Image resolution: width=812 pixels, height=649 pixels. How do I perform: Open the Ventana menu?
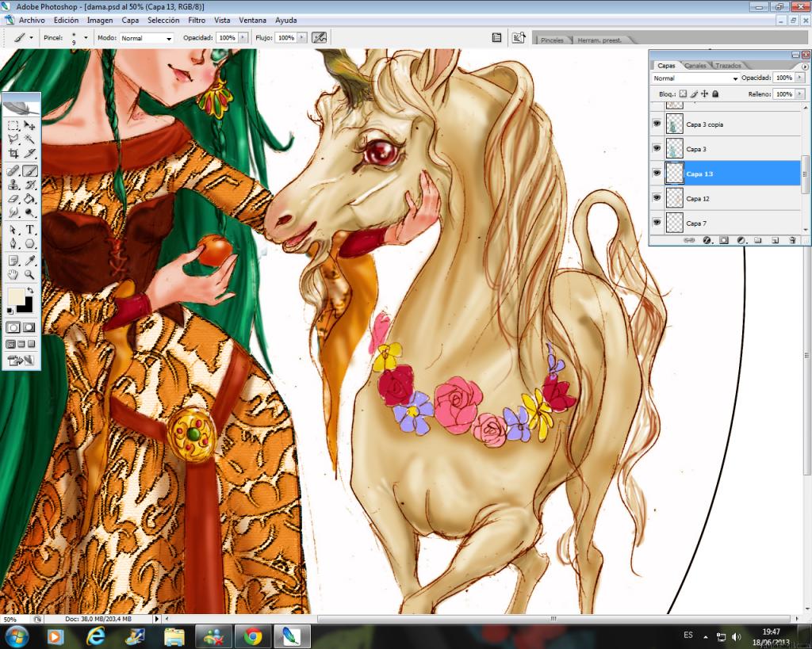252,20
